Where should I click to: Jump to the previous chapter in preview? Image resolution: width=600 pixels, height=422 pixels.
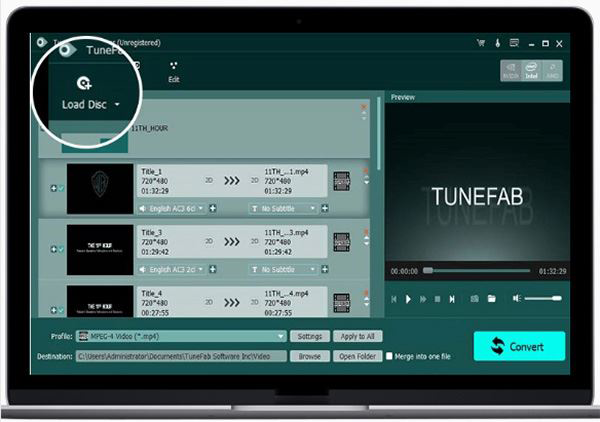[x=394, y=299]
